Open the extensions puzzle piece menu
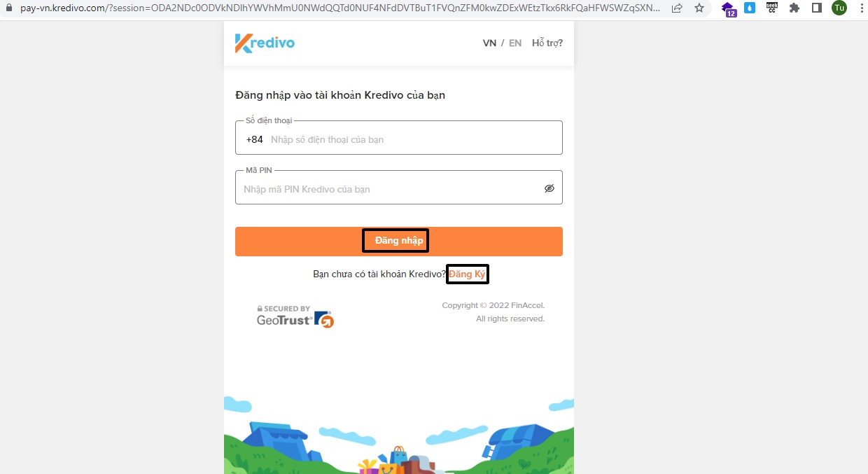 click(794, 8)
